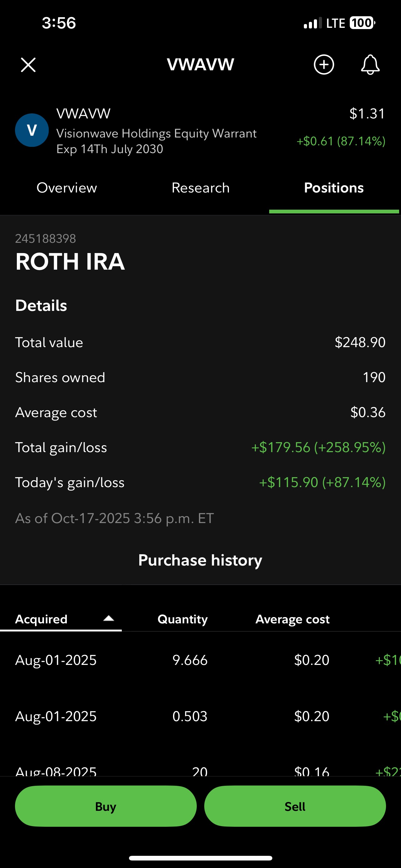
Task: Tap the blue V company logo
Action: pyautogui.click(x=32, y=130)
